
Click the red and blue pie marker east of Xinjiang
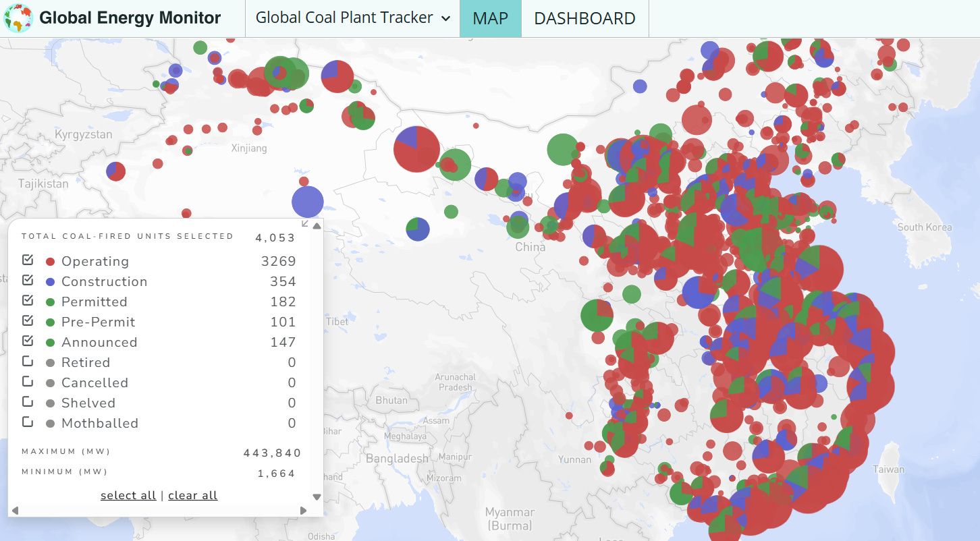(416, 149)
